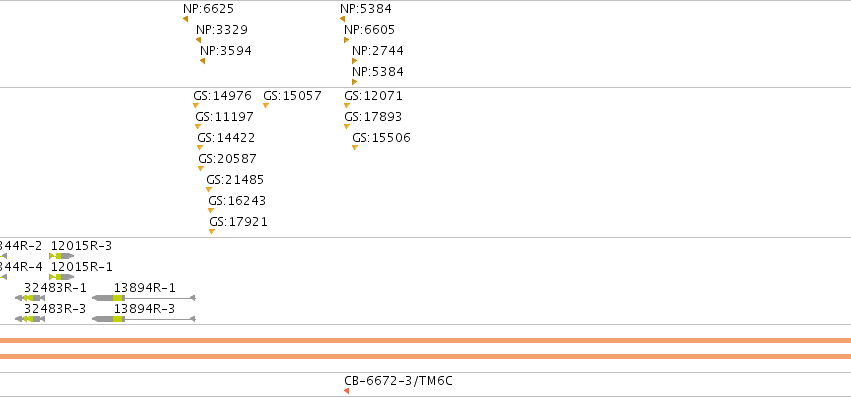This screenshot has width=851, height=397.
Task: Click the GS:20587 feature label
Action: [227, 159]
